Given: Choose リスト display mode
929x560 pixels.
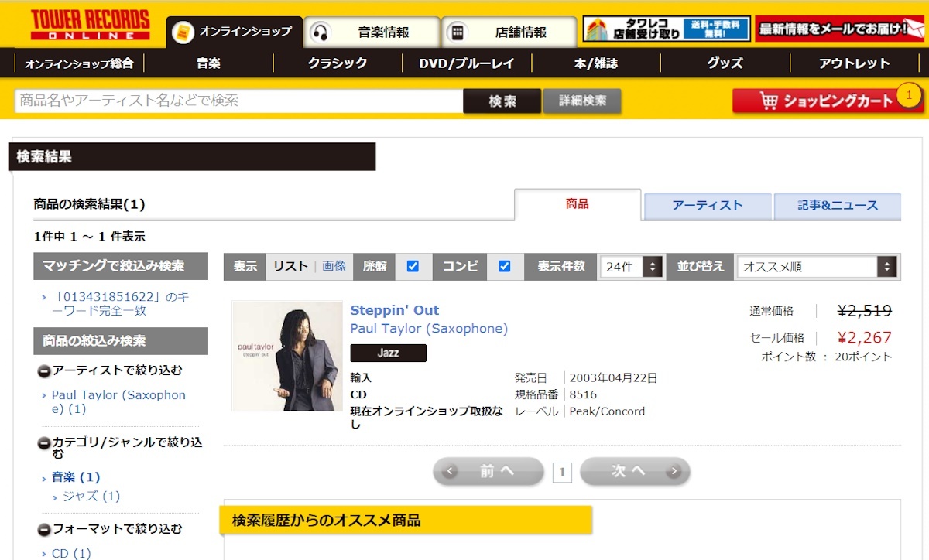Looking at the screenshot, I should (291, 266).
